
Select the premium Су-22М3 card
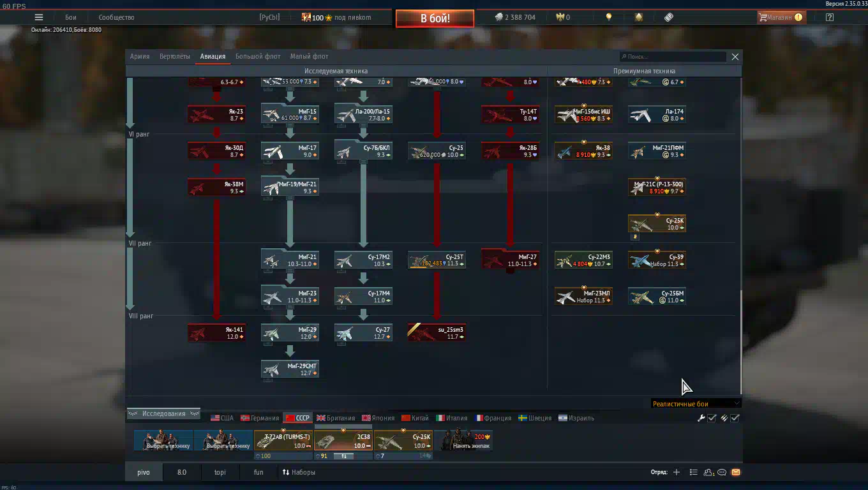(x=583, y=260)
